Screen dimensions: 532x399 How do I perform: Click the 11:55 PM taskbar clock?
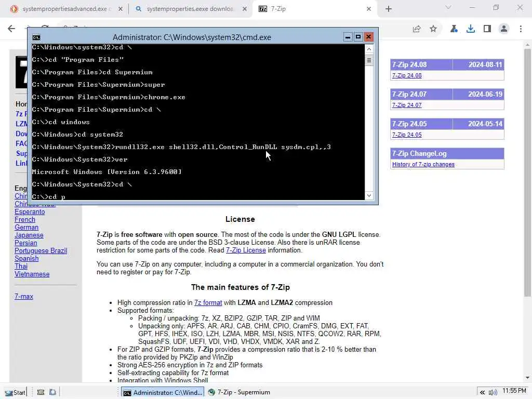click(514, 391)
